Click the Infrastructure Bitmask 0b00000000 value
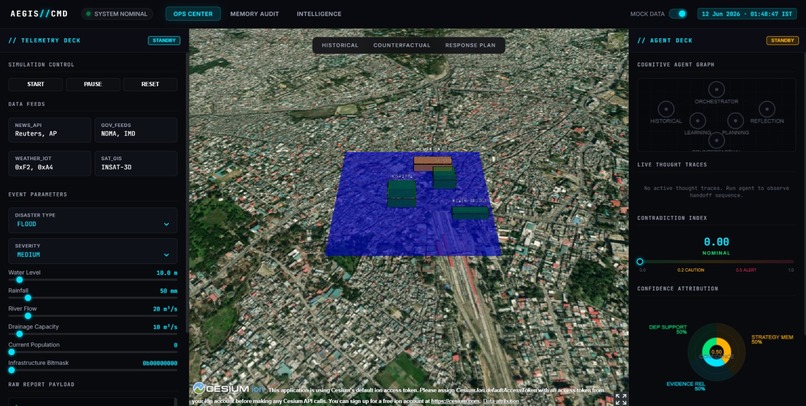806x406 pixels. pyautogui.click(x=160, y=363)
